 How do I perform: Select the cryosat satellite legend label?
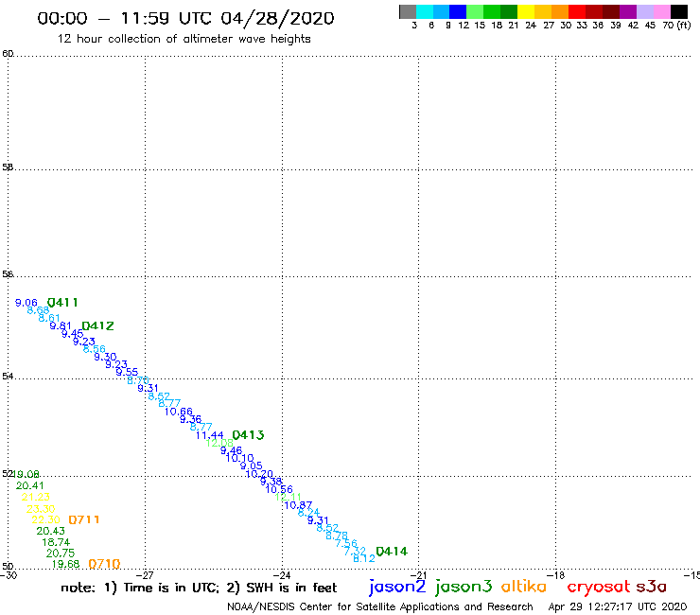click(599, 588)
